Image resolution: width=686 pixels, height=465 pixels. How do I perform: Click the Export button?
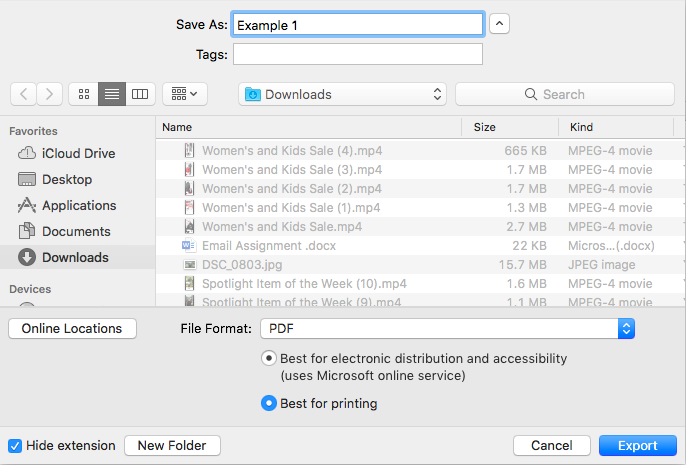[637, 445]
